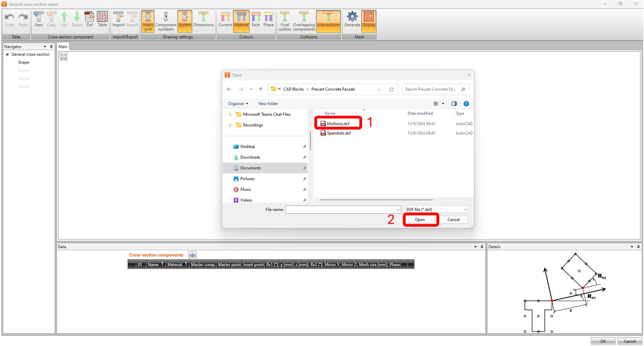Viewport: 644px width, 346px height.
Task: Toggle the Insert grid drawing setting
Action: click(148, 21)
